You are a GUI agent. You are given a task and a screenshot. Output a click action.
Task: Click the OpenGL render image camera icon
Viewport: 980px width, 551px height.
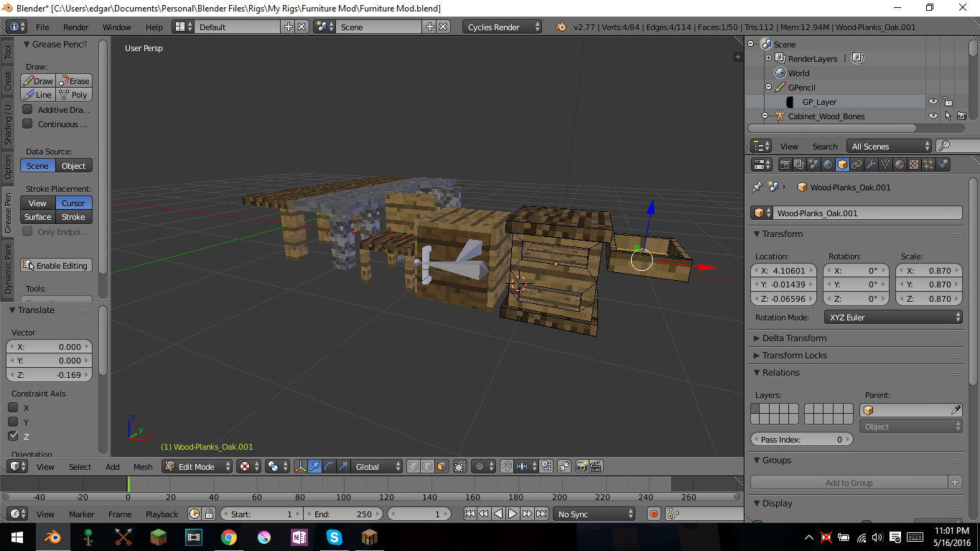click(582, 466)
